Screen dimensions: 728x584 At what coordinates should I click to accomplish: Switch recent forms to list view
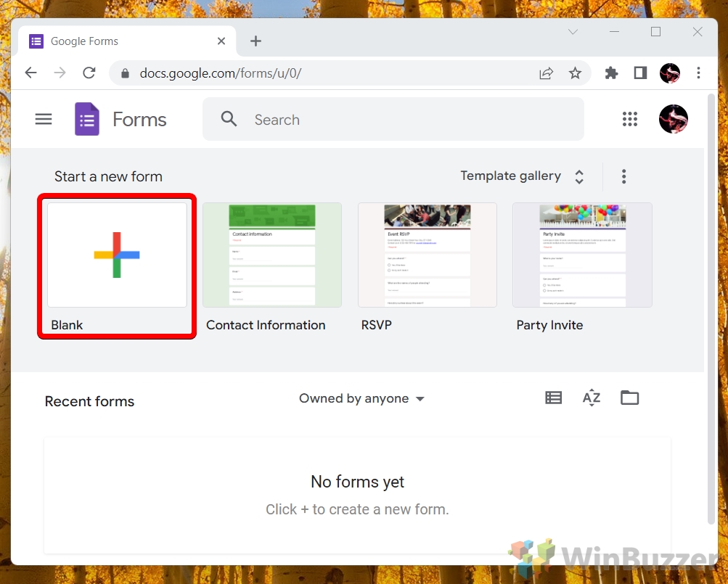click(553, 398)
